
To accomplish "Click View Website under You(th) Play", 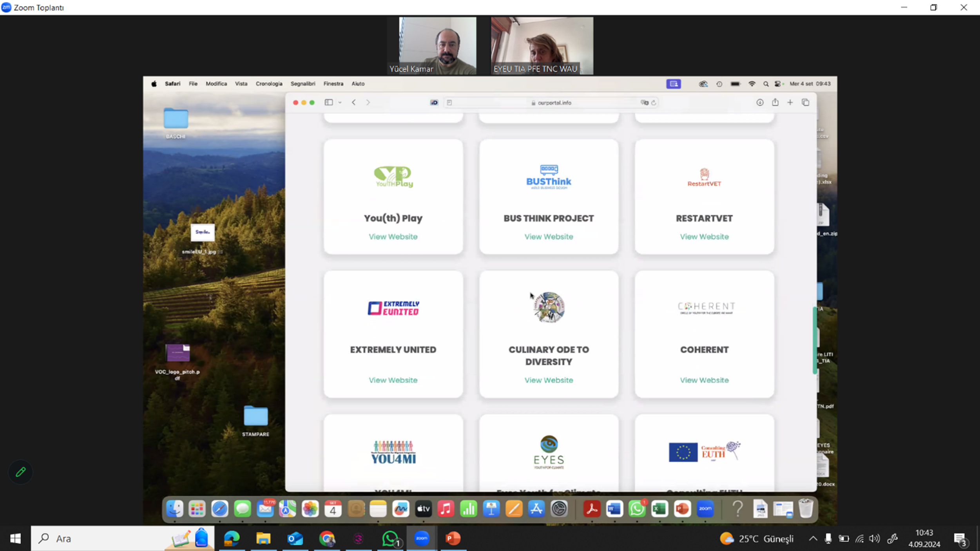I will tap(393, 237).
